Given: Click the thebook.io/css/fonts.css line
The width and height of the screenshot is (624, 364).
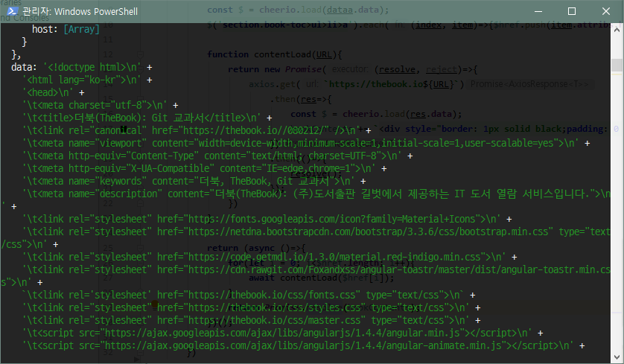Looking at the screenshot, I should click(248, 296).
